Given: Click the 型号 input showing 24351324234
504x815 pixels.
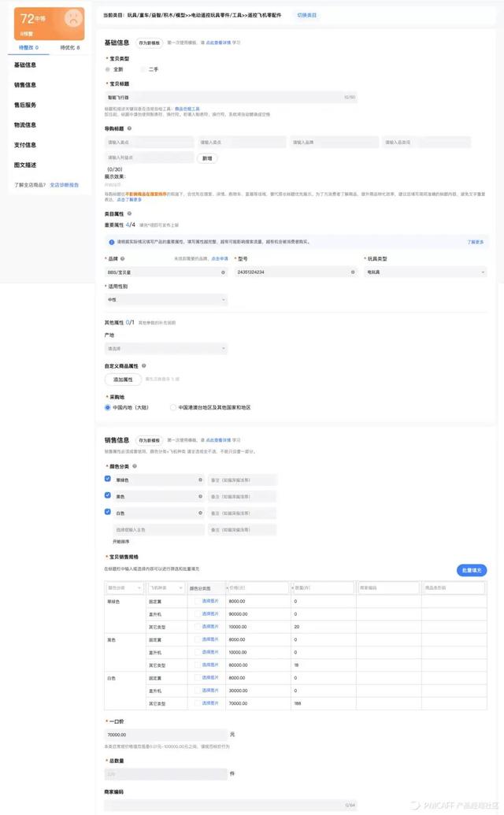Looking at the screenshot, I should pyautogui.click(x=296, y=272).
